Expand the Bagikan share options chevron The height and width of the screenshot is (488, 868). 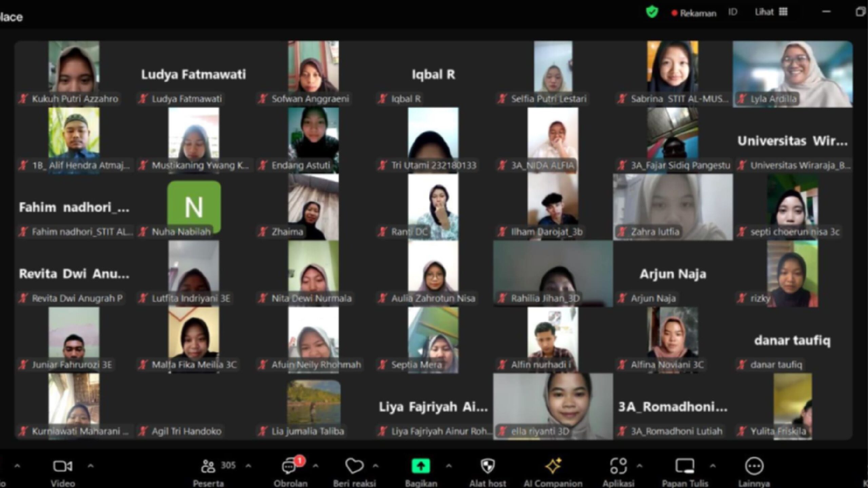tap(449, 466)
